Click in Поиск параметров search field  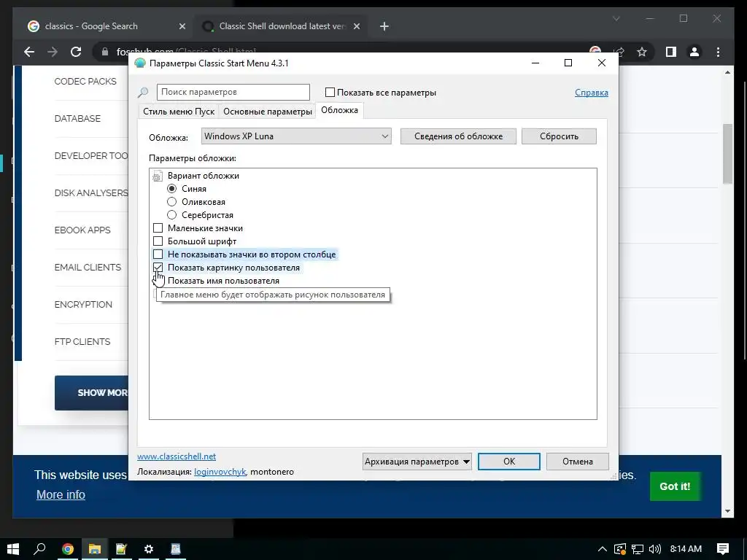233,92
